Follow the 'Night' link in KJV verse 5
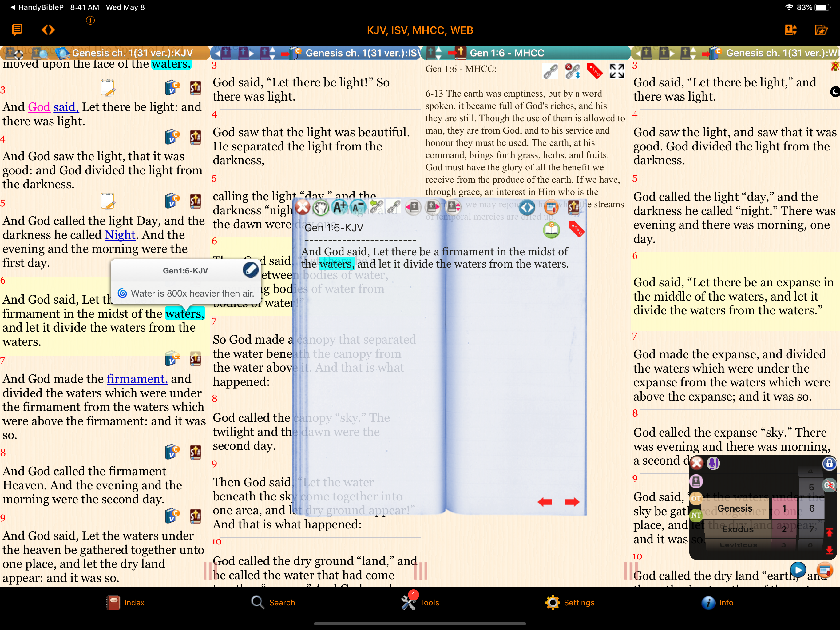 point(120,235)
